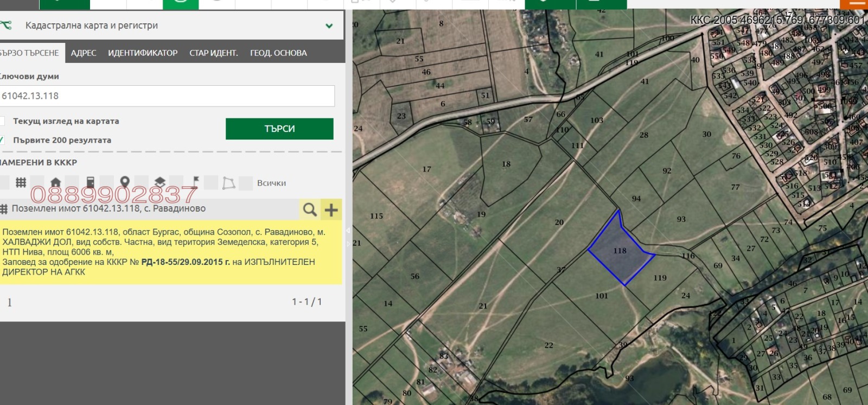
Task: Collapse 'Кадастрална карта и регистри' panel chevron
Action: [x=329, y=26]
